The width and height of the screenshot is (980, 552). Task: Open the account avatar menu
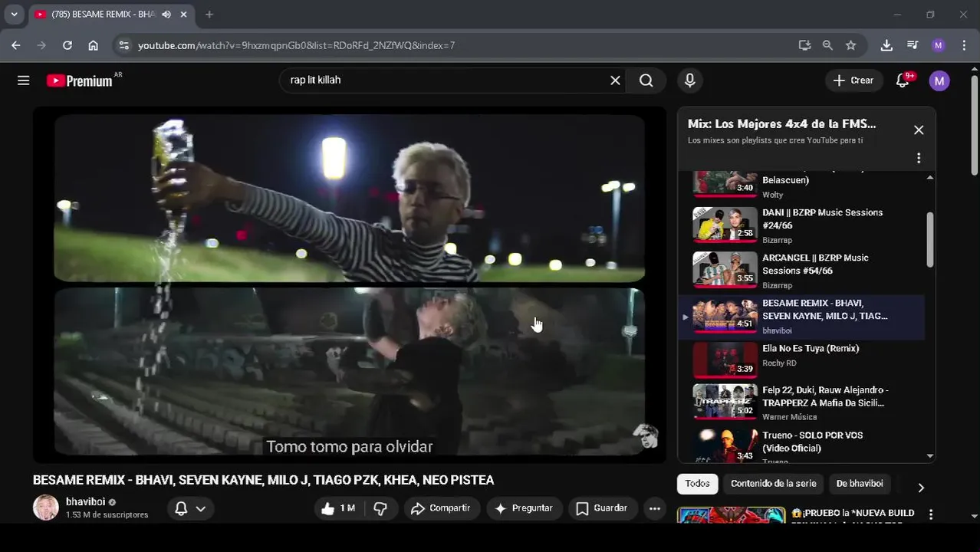click(939, 80)
